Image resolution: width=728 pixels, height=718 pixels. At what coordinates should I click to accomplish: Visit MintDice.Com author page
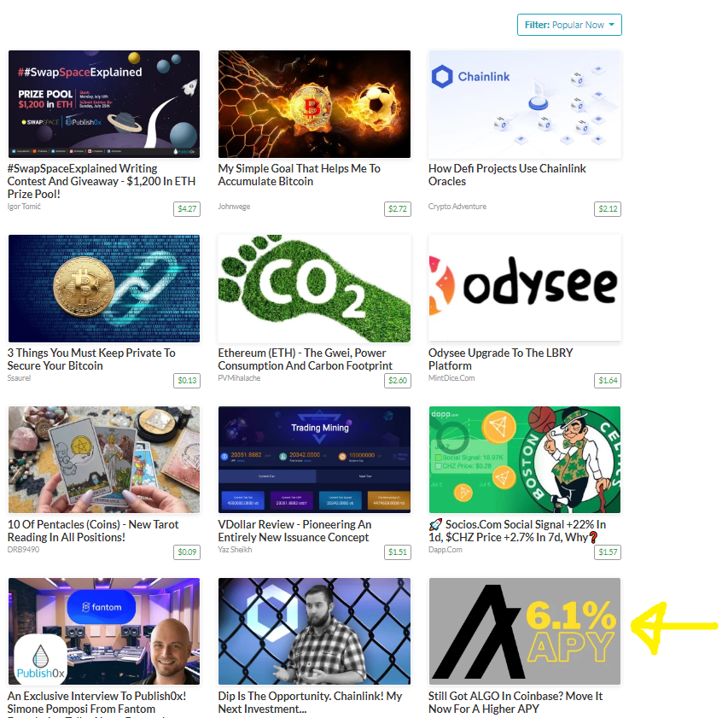pyautogui.click(x=451, y=378)
